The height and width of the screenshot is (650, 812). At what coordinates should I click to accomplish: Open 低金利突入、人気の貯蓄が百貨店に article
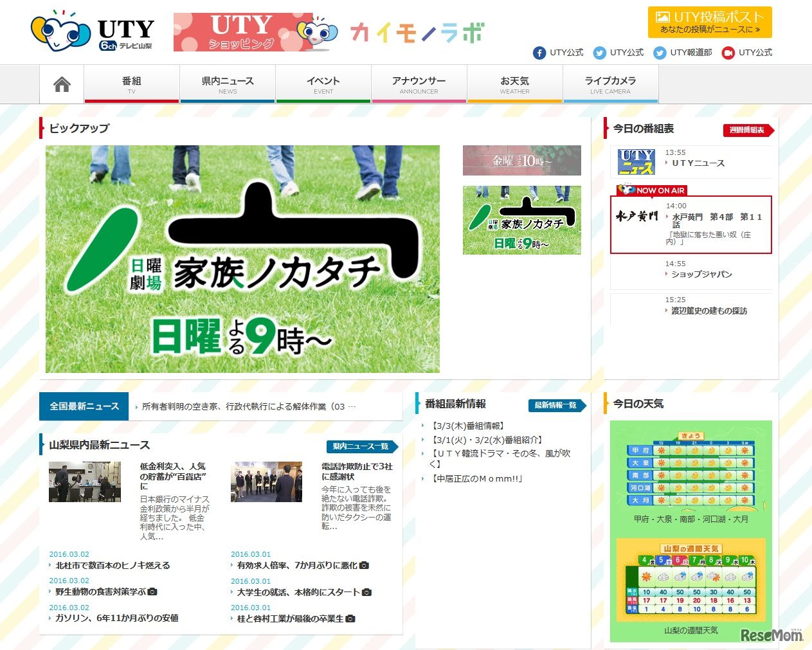[x=173, y=476]
